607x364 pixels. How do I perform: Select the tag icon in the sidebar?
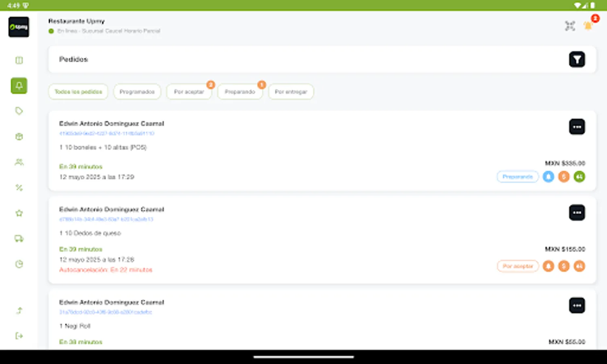pos(19,111)
